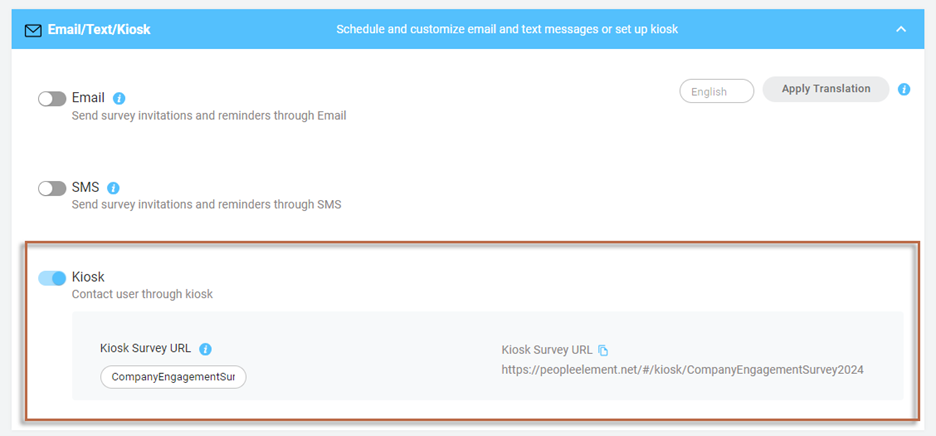Disable the Kiosk toggle
This screenshot has width=936, height=436.
52,278
